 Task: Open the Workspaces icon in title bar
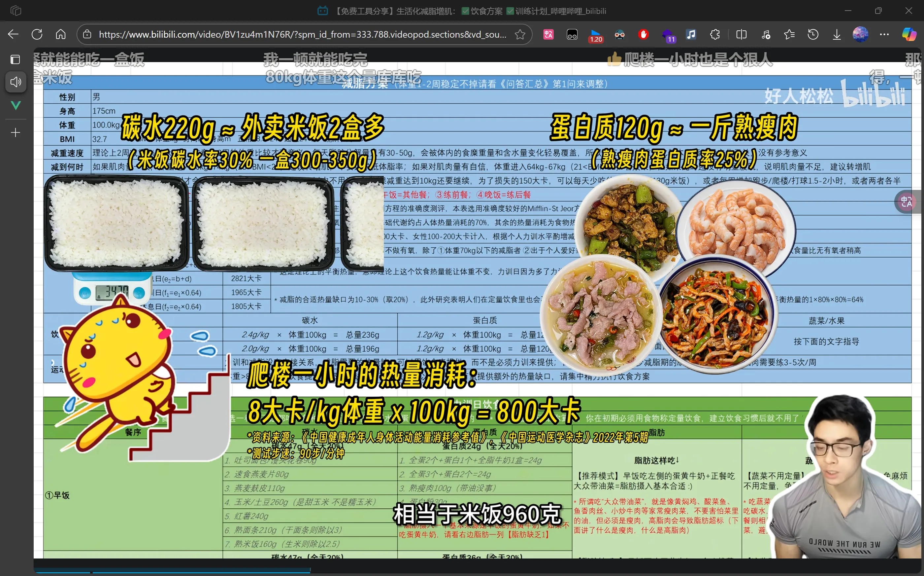16,11
